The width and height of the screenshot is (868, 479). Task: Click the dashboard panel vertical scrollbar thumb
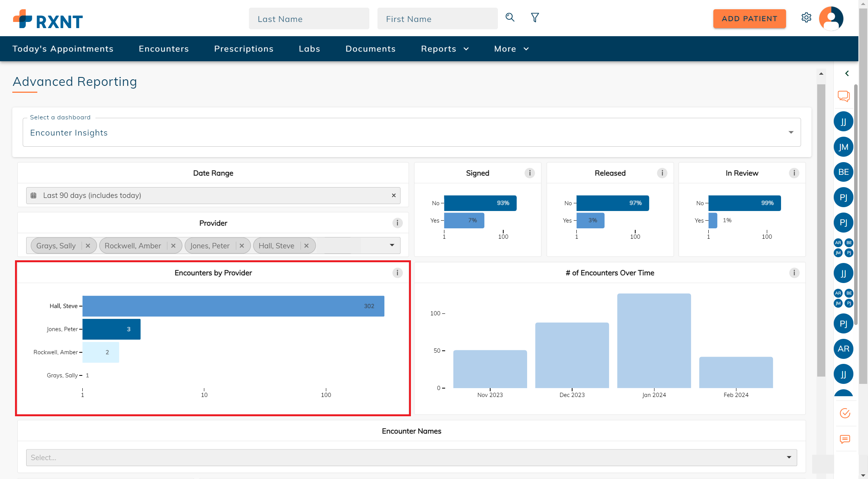pos(821,230)
